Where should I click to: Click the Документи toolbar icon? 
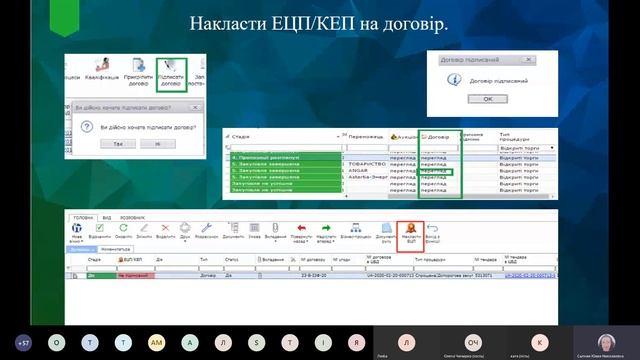pyautogui.click(x=233, y=228)
